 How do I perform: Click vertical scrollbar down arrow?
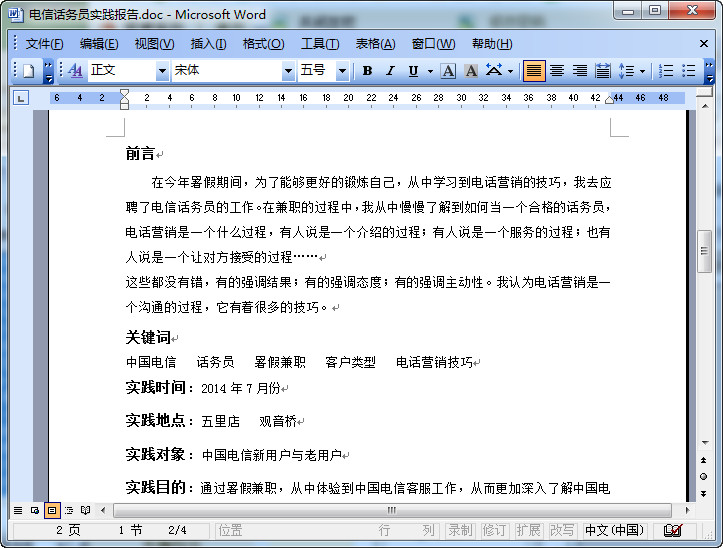click(x=705, y=443)
